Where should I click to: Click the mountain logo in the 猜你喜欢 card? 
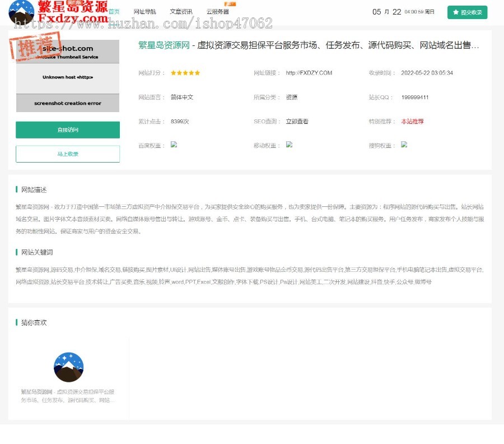click(x=68, y=367)
